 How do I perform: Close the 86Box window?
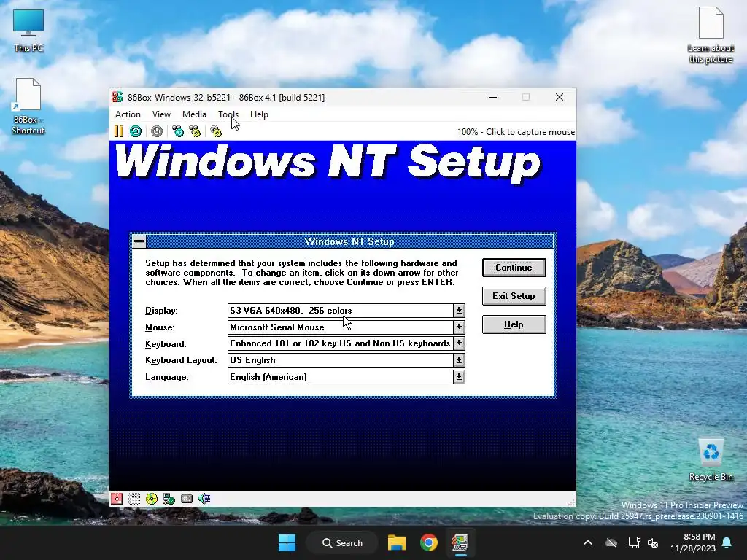coord(560,97)
